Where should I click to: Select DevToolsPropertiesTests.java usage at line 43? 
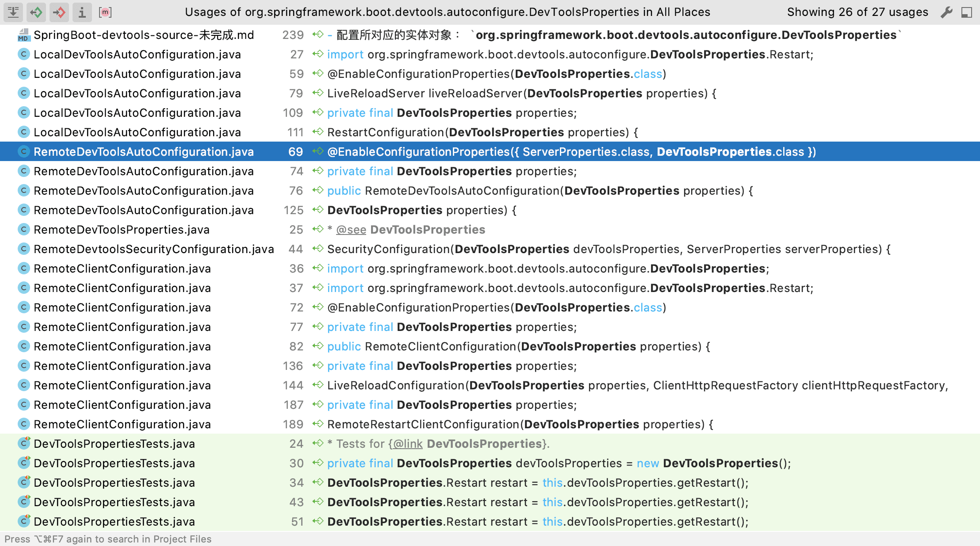tap(114, 502)
